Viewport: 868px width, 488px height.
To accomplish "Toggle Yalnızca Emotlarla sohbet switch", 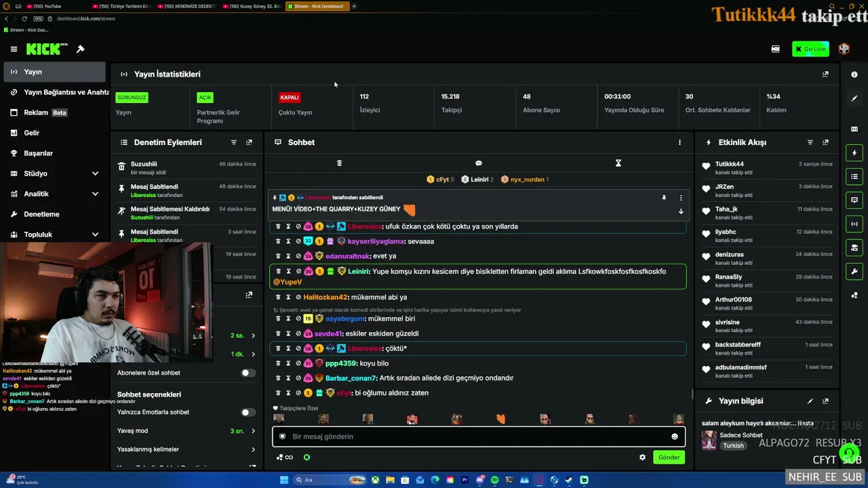I will pos(248,412).
